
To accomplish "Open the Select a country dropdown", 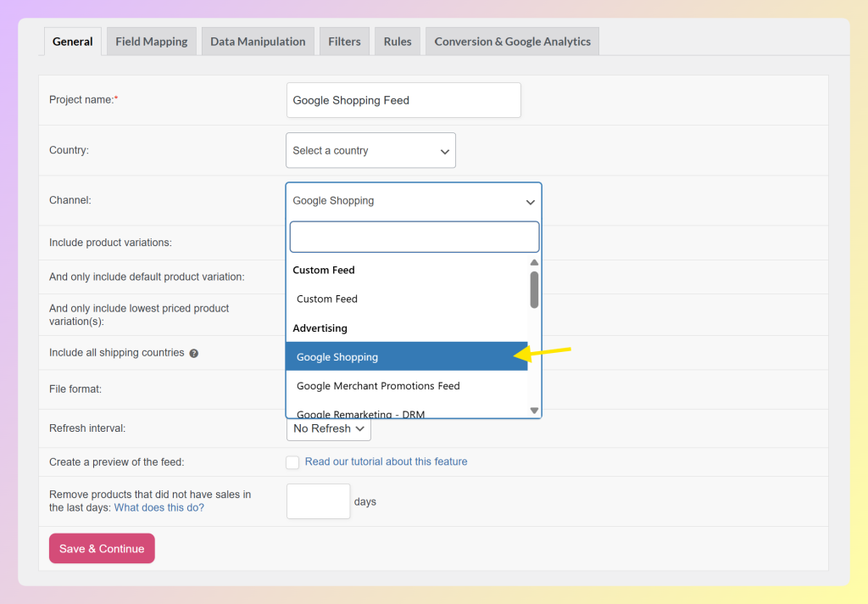I will tap(371, 150).
